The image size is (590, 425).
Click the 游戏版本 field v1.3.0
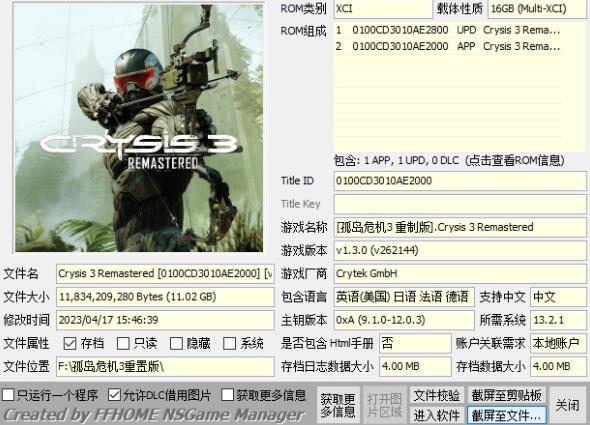click(460, 250)
